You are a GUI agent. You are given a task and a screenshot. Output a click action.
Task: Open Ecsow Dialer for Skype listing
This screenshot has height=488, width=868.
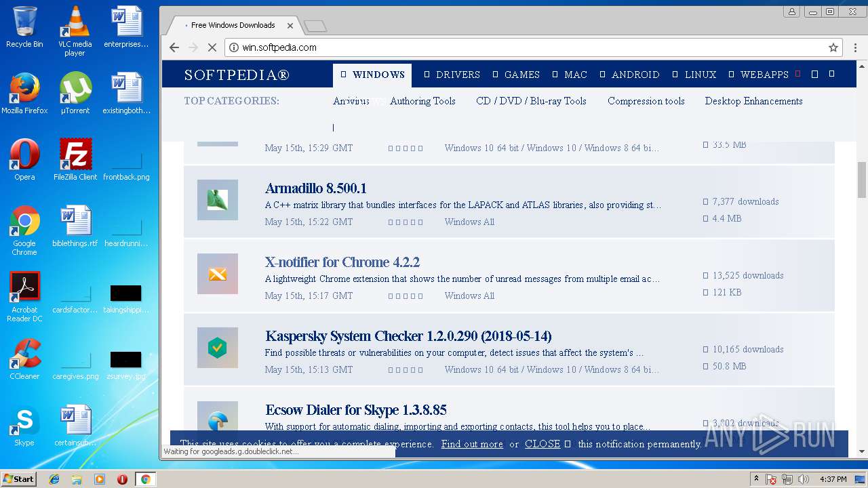pyautogui.click(x=356, y=410)
